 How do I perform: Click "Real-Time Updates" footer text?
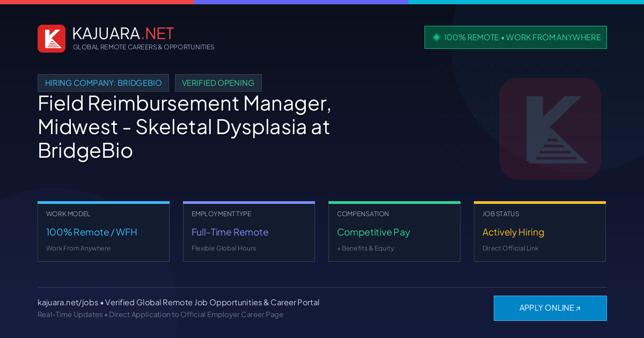70,314
